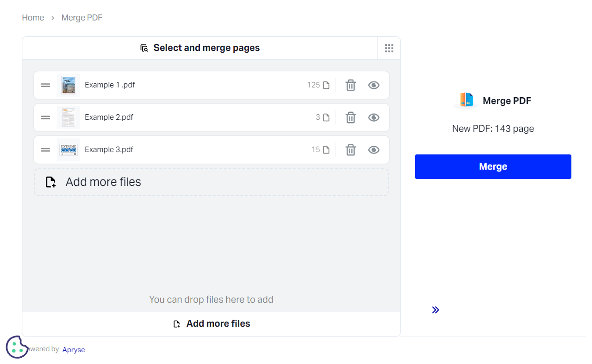Open cookie preferences icon
Image resolution: width=592 pixels, height=364 pixels.
pyautogui.click(x=16, y=347)
